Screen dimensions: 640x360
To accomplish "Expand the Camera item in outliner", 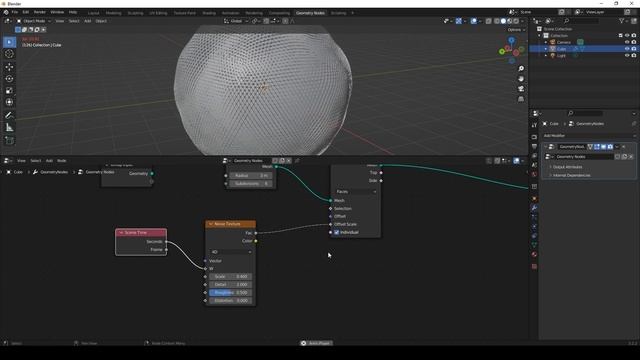I will (x=546, y=42).
